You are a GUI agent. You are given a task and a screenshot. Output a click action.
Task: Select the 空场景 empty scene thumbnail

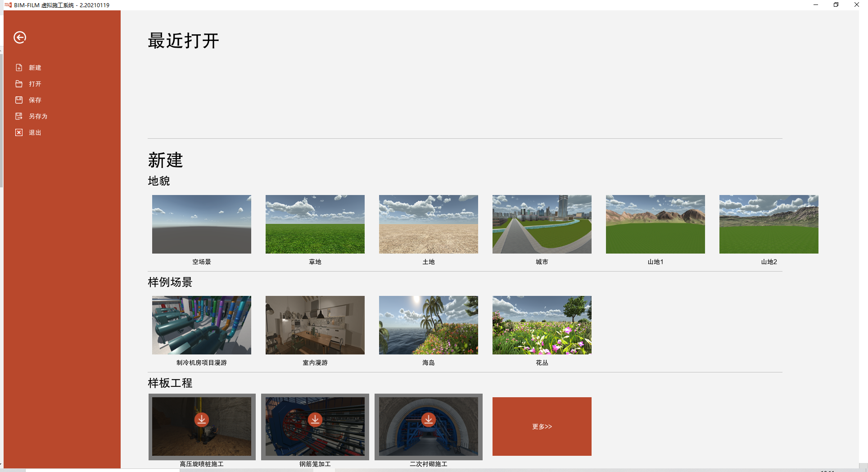click(x=202, y=224)
